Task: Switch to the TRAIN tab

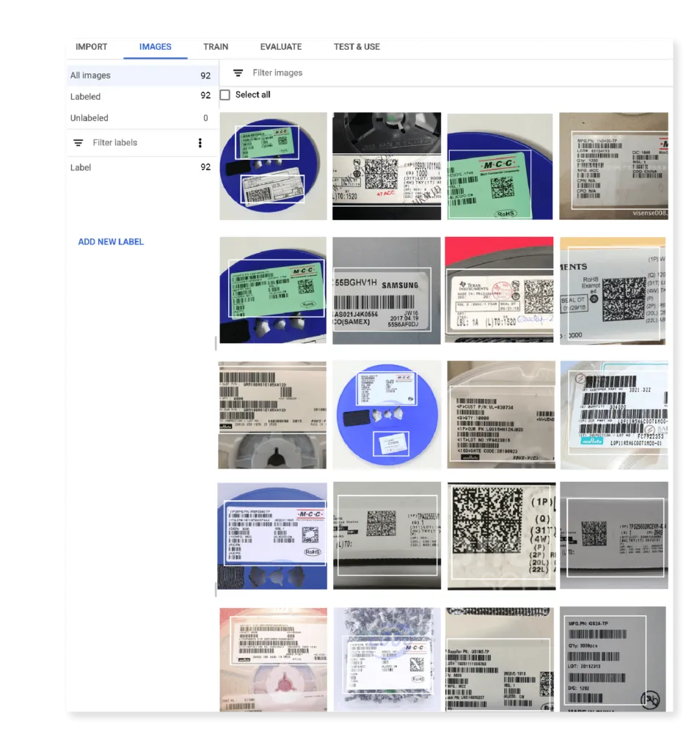Action: [x=216, y=46]
